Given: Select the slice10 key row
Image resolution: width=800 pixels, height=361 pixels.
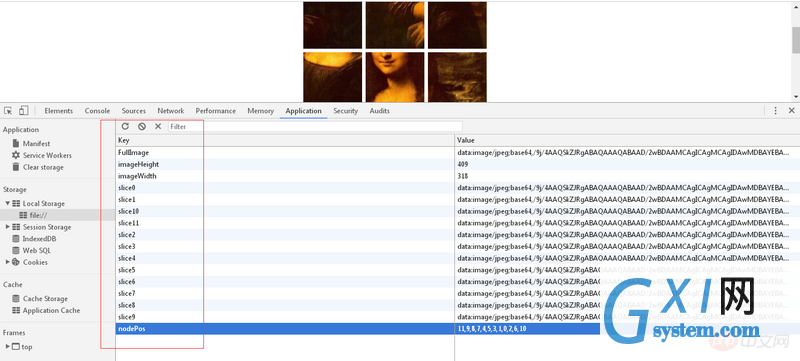Looking at the screenshot, I should click(x=285, y=211).
